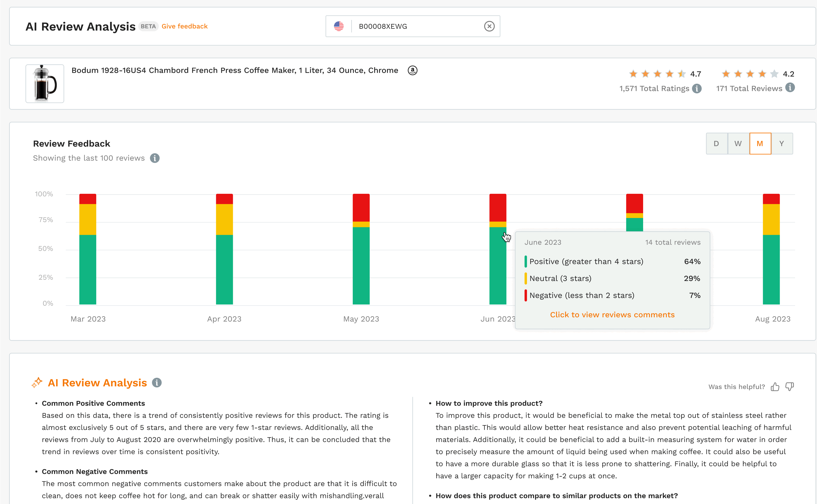Click the 4.7 star rating value

coord(695,74)
